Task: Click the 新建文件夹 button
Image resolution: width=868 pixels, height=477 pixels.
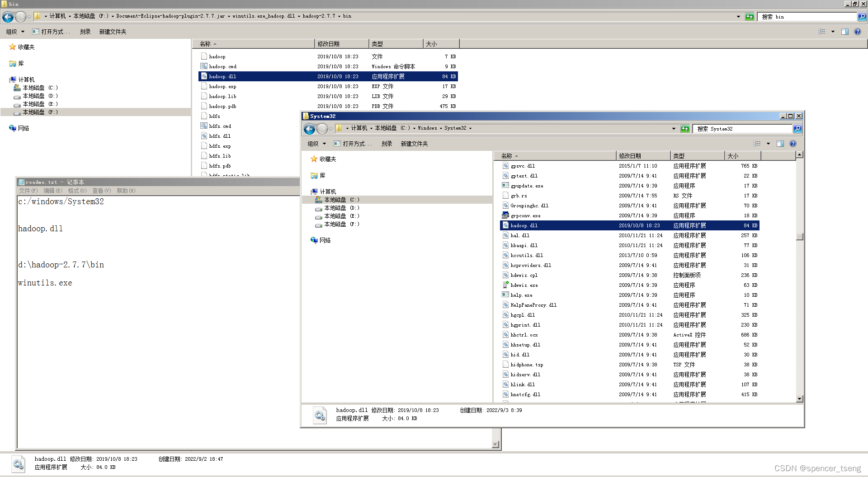Action: tap(112, 32)
